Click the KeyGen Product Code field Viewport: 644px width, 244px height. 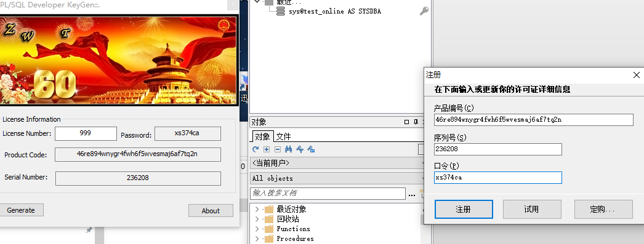coord(138,154)
